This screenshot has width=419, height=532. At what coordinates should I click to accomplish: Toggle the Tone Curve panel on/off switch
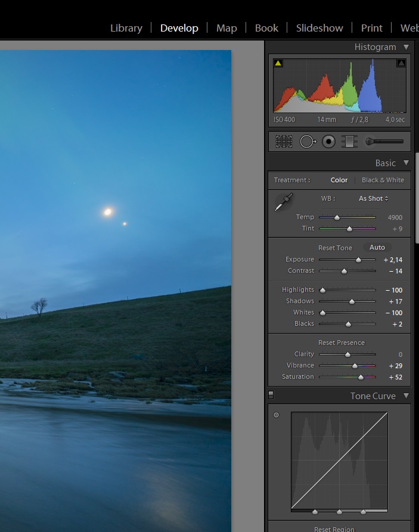[271, 395]
